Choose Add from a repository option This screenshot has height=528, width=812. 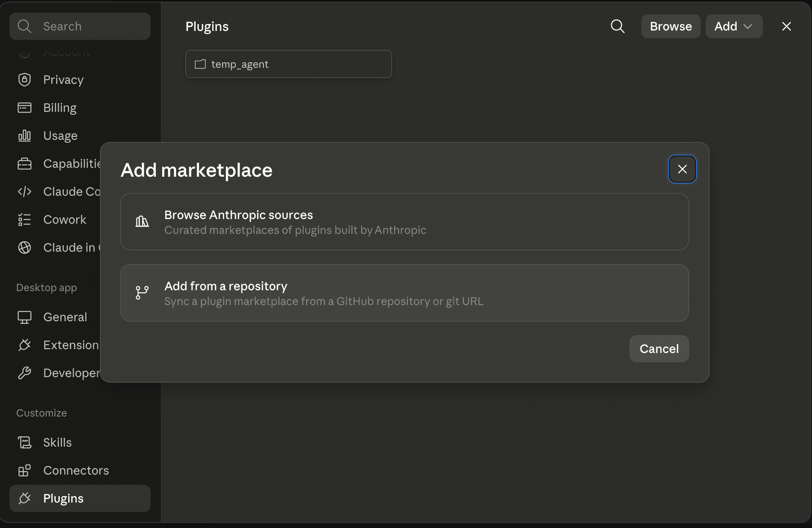[x=405, y=293]
